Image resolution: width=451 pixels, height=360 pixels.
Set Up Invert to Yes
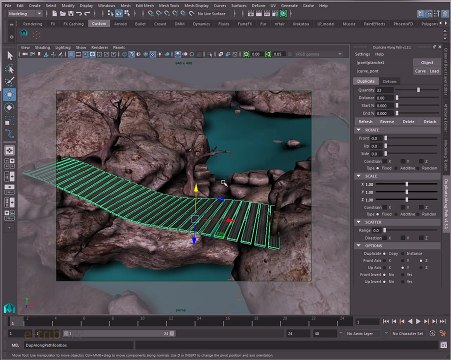[x=403, y=282]
